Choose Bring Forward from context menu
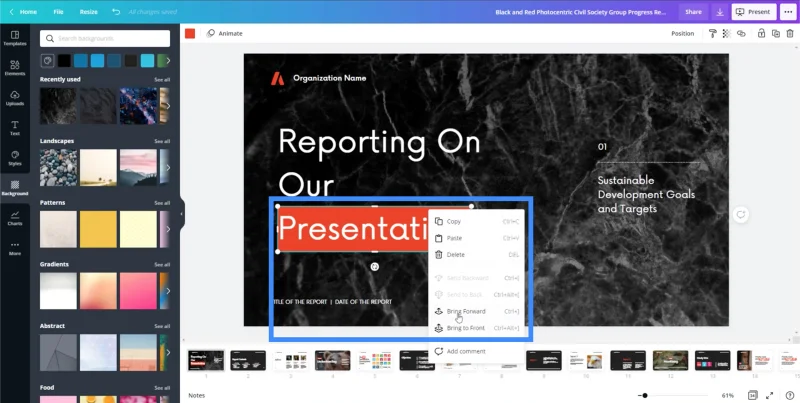Viewport: 800px width, 403px height. (x=477, y=311)
